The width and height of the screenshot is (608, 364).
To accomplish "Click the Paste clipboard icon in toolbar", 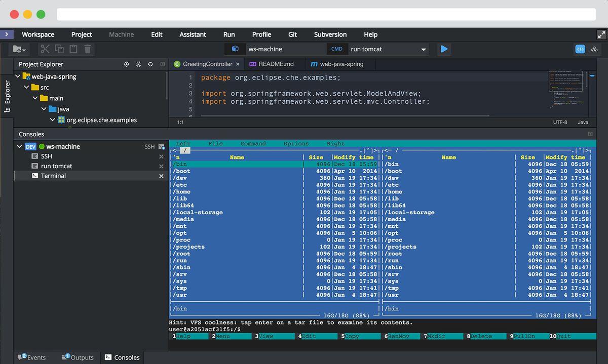I will [x=73, y=49].
